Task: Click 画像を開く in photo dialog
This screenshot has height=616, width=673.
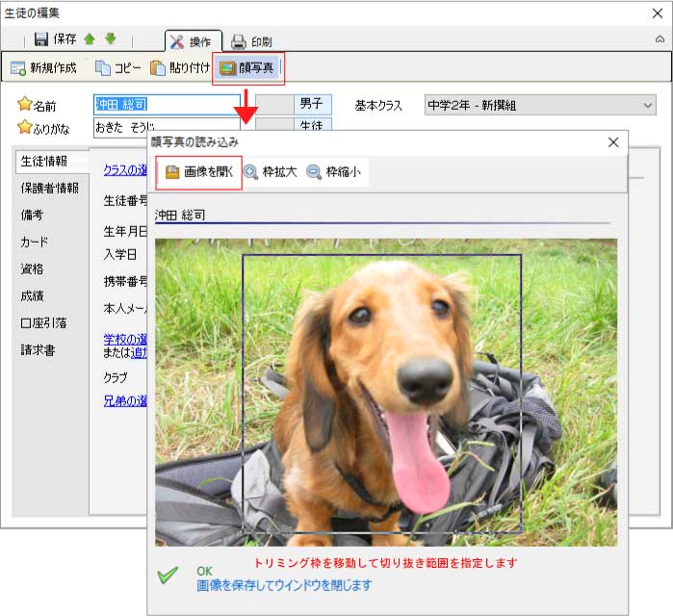Action: pyautogui.click(x=198, y=172)
